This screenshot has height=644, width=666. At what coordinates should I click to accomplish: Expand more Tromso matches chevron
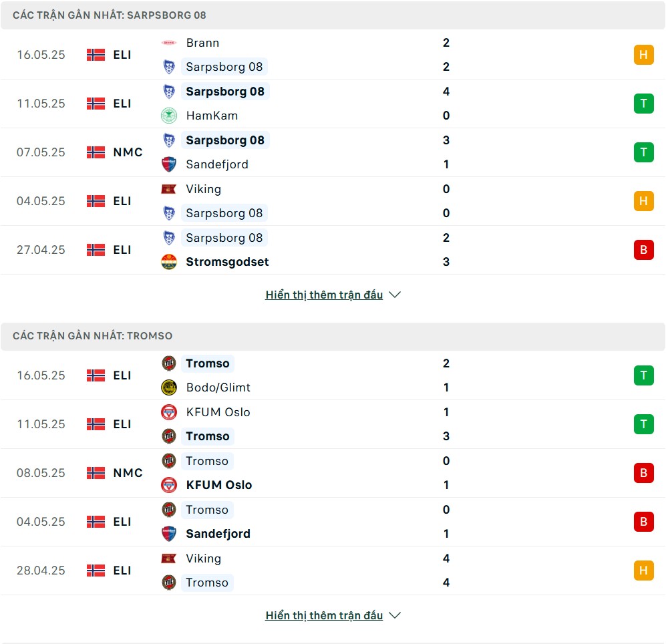point(395,615)
